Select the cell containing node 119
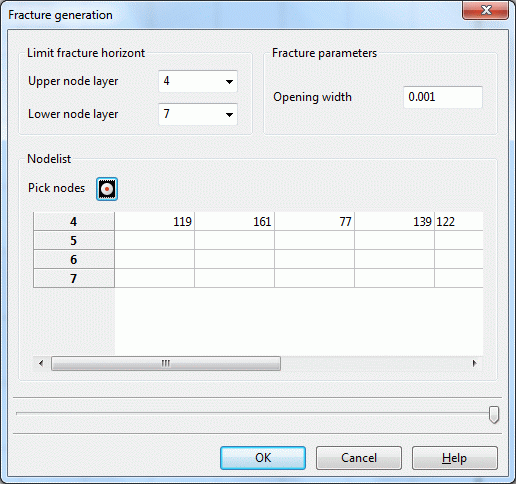Image resolution: width=516 pixels, height=484 pixels. (155, 221)
